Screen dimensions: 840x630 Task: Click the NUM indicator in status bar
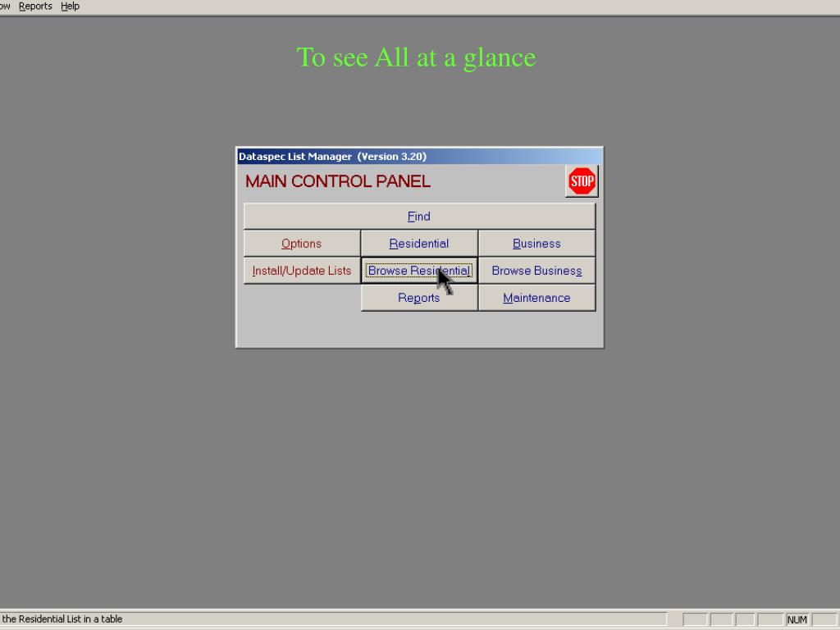click(x=797, y=620)
